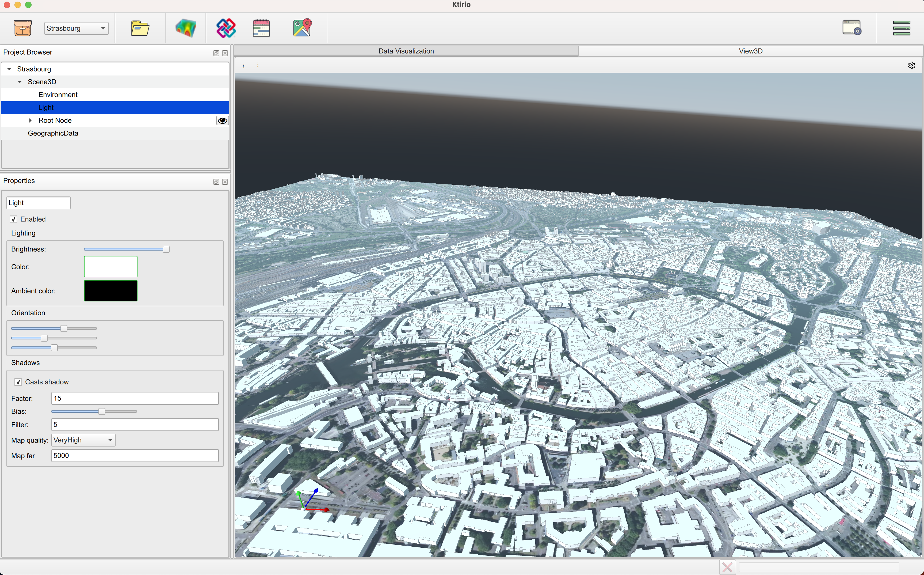The height and width of the screenshot is (575, 924).
Task: Open the Strasbourg project dropdown
Action: coord(76,29)
